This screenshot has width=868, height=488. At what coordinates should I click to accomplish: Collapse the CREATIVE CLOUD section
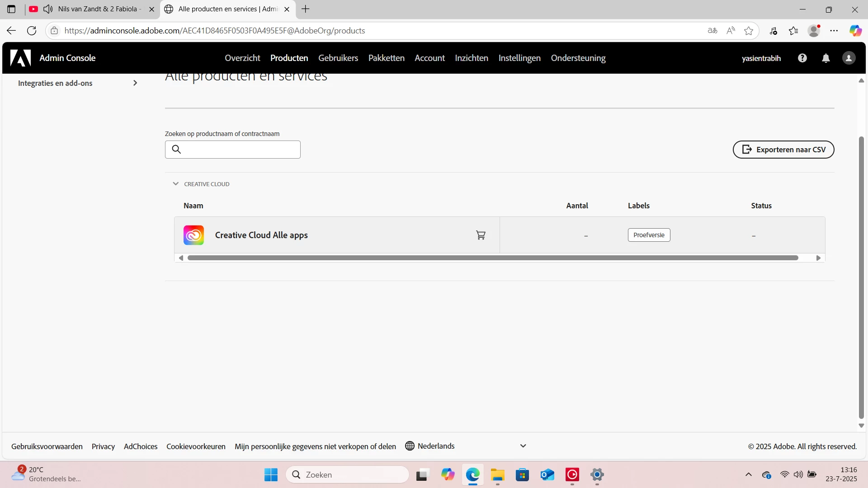(176, 184)
